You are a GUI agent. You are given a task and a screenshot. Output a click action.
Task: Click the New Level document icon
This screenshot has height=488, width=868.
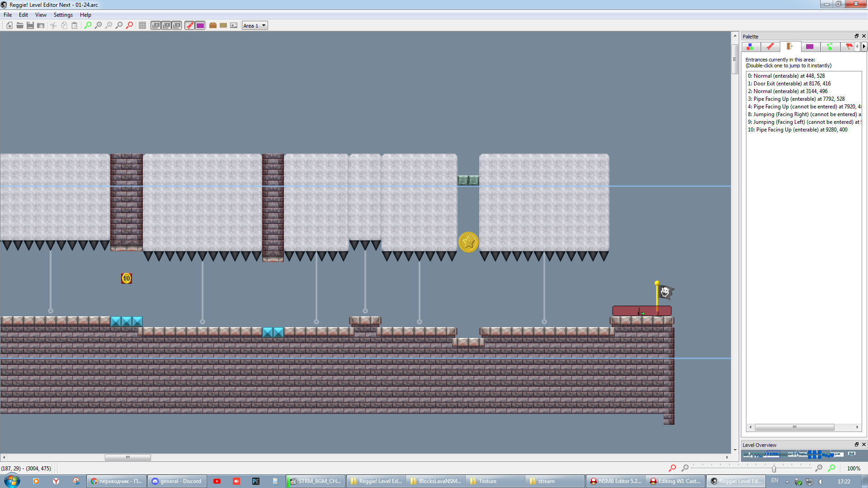9,25
